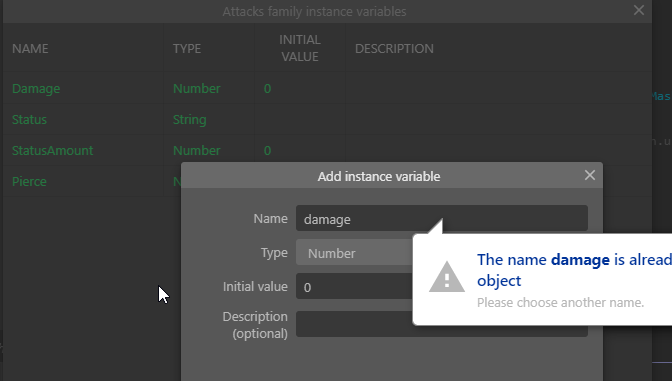Close the Attacks family instance variables window

point(639,10)
